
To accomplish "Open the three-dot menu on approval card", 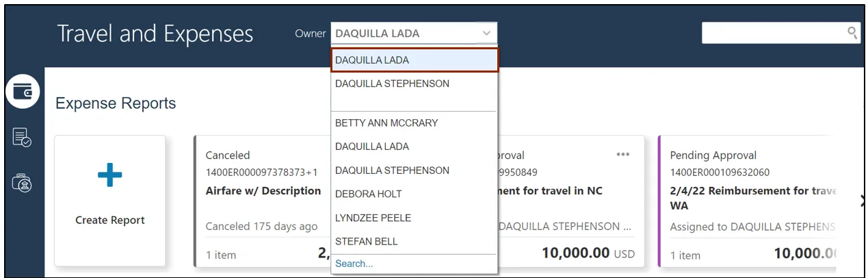I will pos(622,155).
